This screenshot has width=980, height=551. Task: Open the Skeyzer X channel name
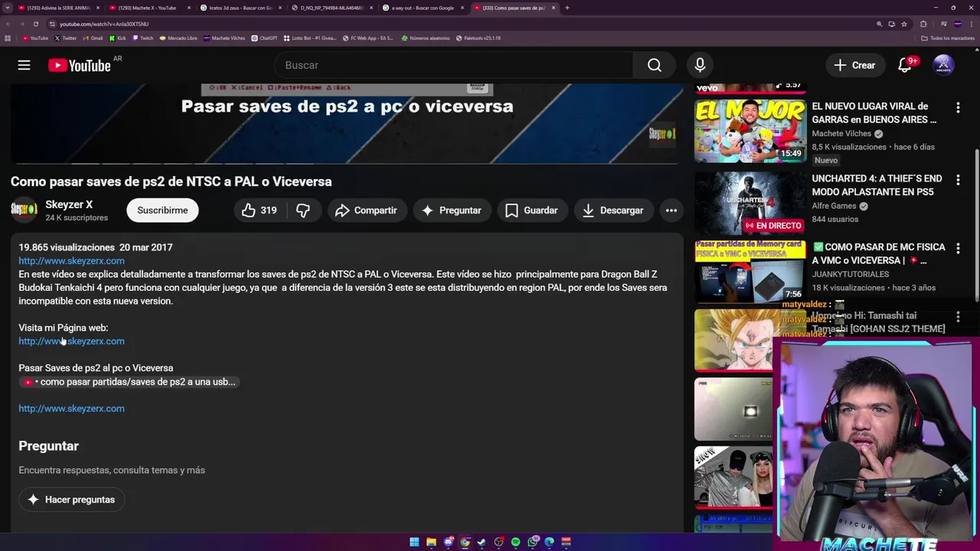click(69, 204)
